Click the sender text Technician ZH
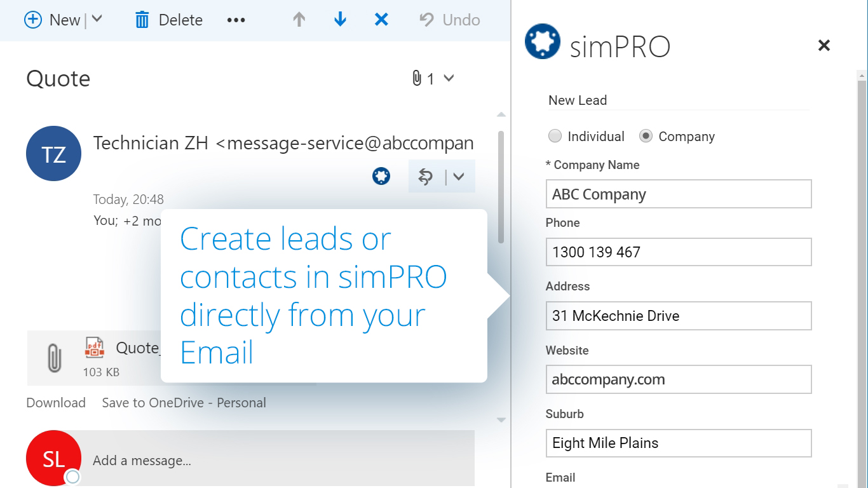 (x=151, y=143)
